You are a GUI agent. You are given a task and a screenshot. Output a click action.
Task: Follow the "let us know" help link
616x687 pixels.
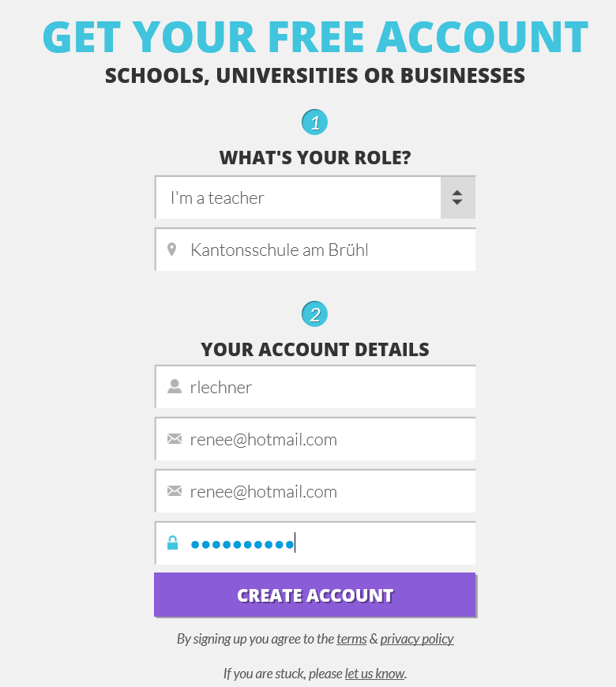click(x=374, y=674)
